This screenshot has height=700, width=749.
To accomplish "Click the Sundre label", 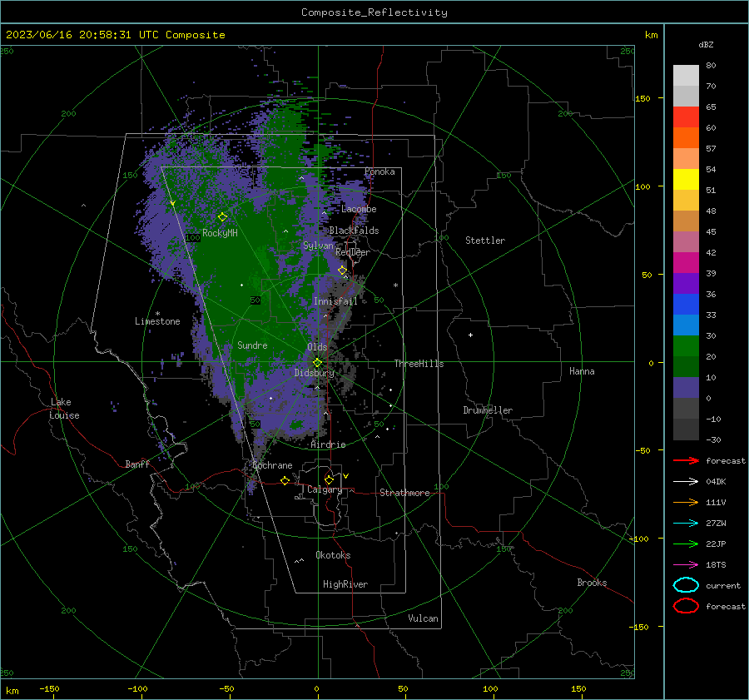I will [x=252, y=345].
